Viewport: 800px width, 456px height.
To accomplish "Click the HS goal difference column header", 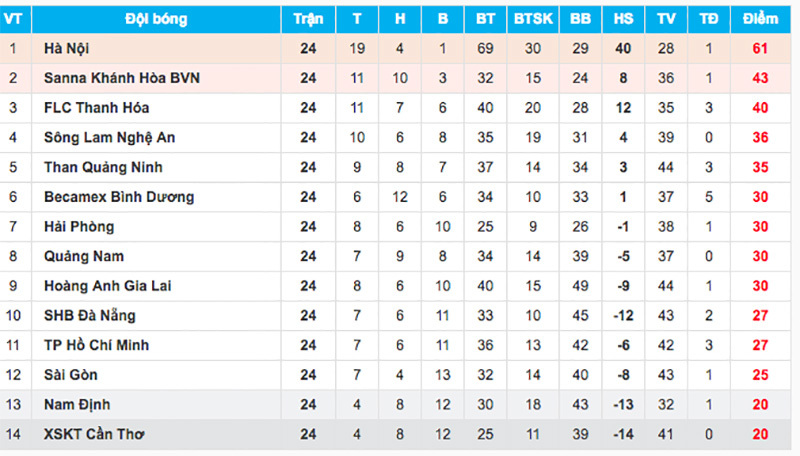I will (623, 19).
